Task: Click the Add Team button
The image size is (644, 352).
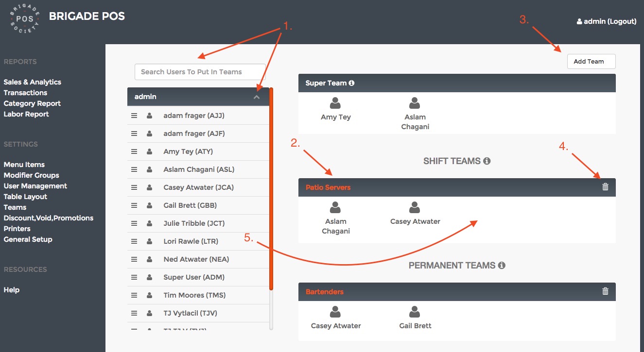Action: [x=591, y=62]
